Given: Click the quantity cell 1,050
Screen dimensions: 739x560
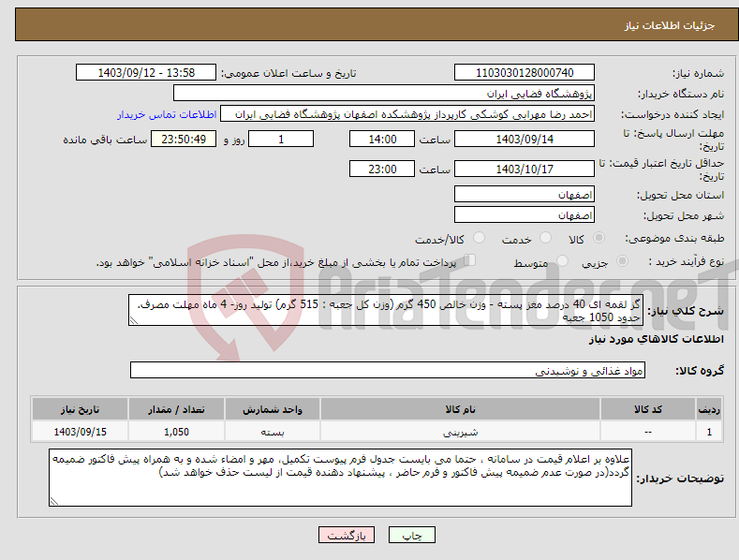Looking at the screenshot, I should [x=176, y=432].
